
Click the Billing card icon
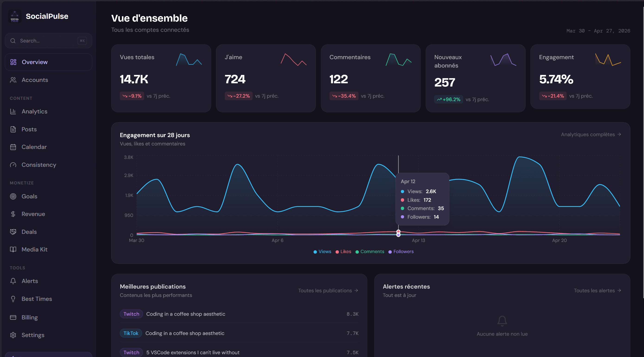(x=13, y=318)
